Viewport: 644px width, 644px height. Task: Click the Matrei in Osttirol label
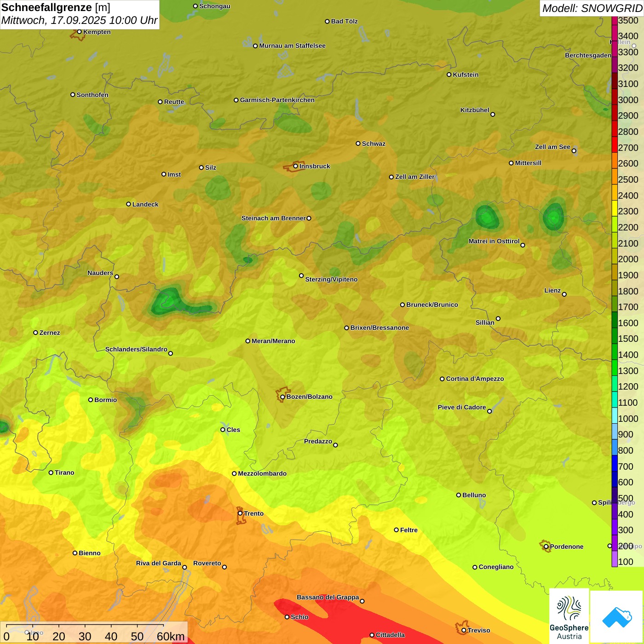pos(494,241)
